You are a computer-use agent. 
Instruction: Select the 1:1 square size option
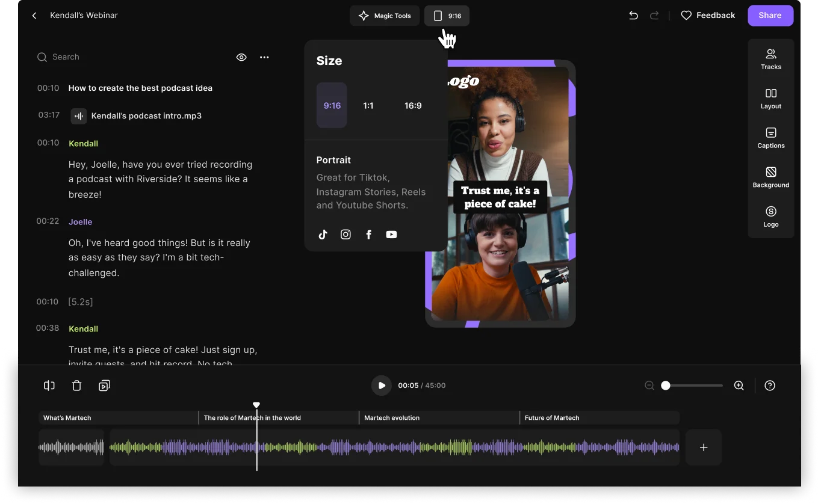(368, 105)
